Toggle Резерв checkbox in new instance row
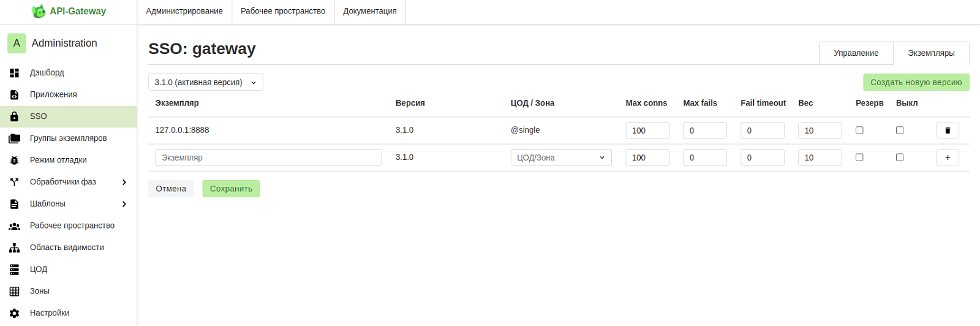This screenshot has height=326, width=980. pyautogui.click(x=859, y=157)
